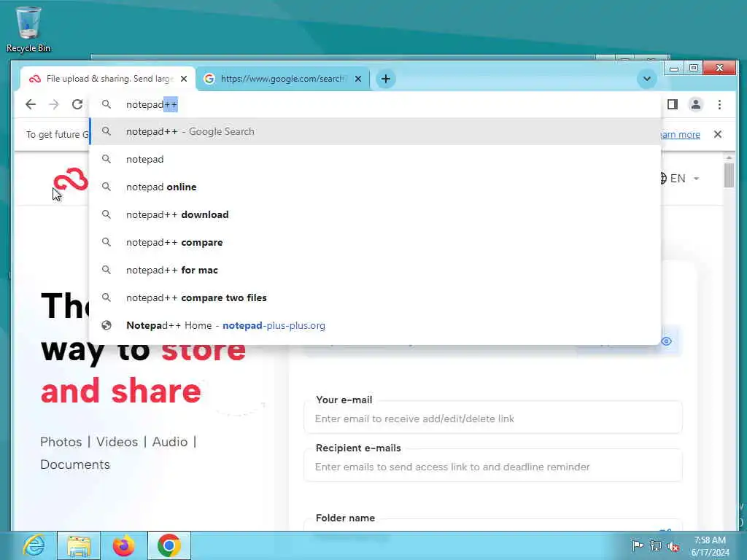Open Chrome three-dot menu

(719, 104)
